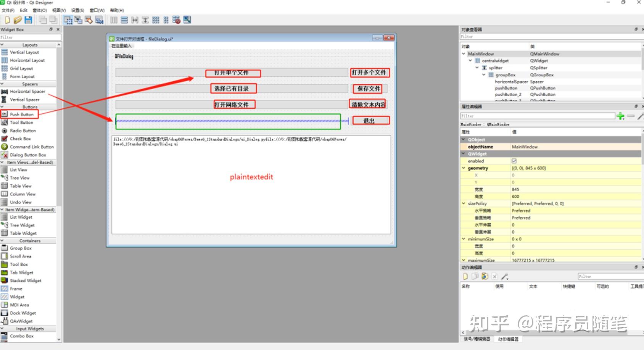644x350 pixels.
Task: Collapse the geometry property group
Action: click(x=464, y=168)
